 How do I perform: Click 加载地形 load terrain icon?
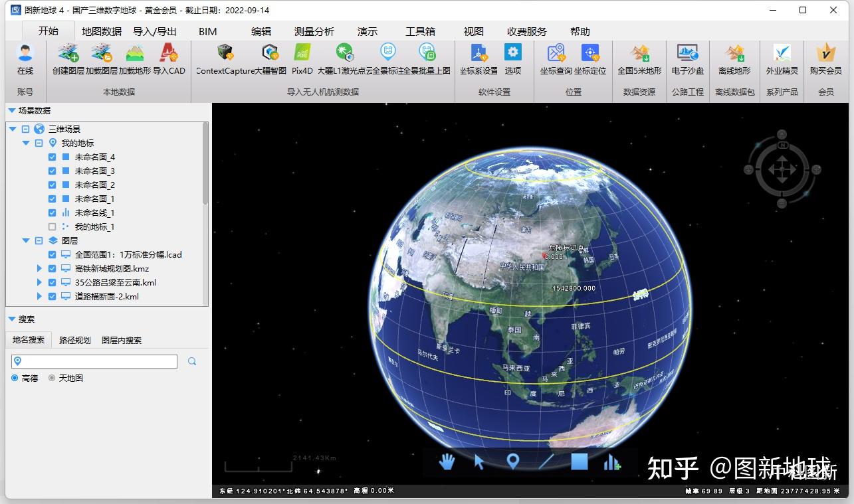[135, 53]
